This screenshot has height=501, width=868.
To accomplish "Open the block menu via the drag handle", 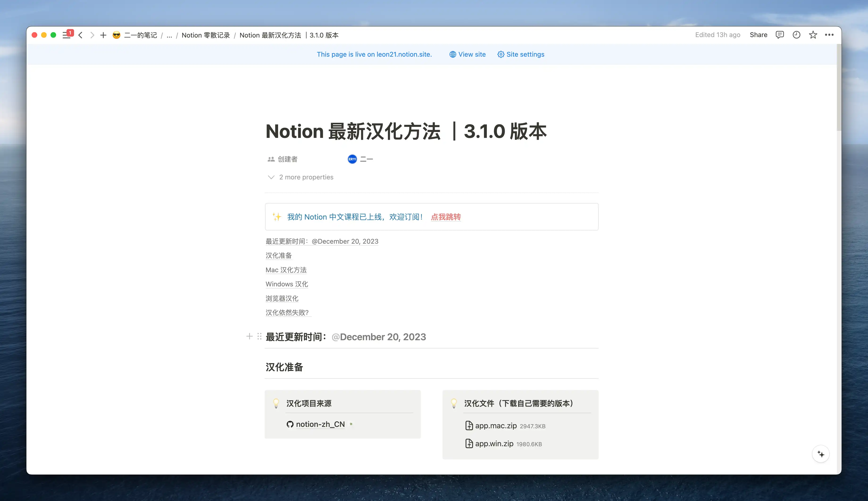I will click(259, 336).
